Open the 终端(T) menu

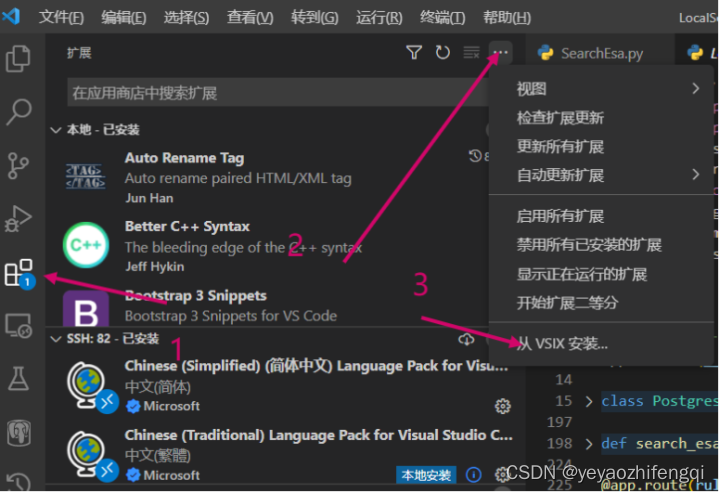coord(442,17)
